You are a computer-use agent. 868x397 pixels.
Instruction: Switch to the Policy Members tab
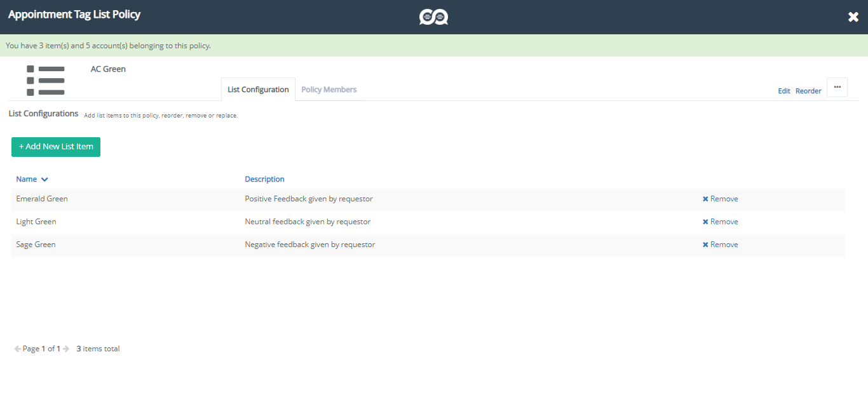tap(329, 90)
